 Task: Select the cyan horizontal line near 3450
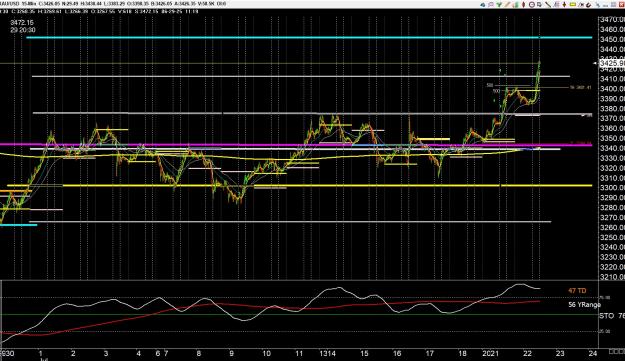[309, 38]
